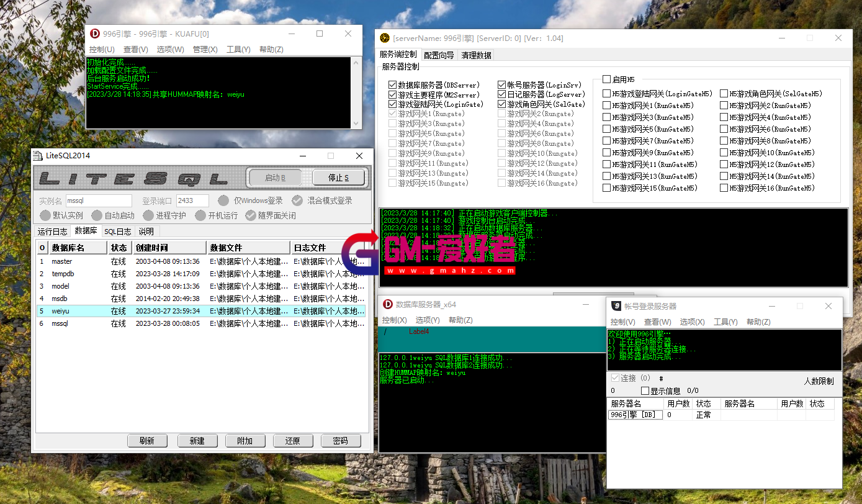Uncheck 游戏角色网关(SelGate) checkbox
The width and height of the screenshot is (862, 504).
click(502, 104)
